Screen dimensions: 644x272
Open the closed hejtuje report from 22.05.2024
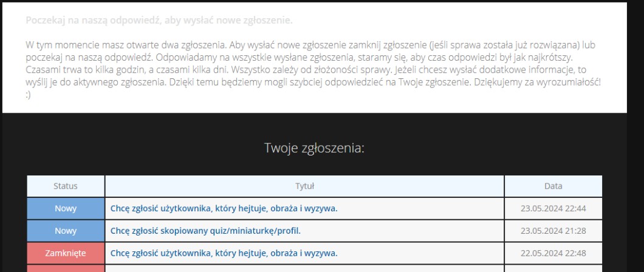(x=224, y=253)
